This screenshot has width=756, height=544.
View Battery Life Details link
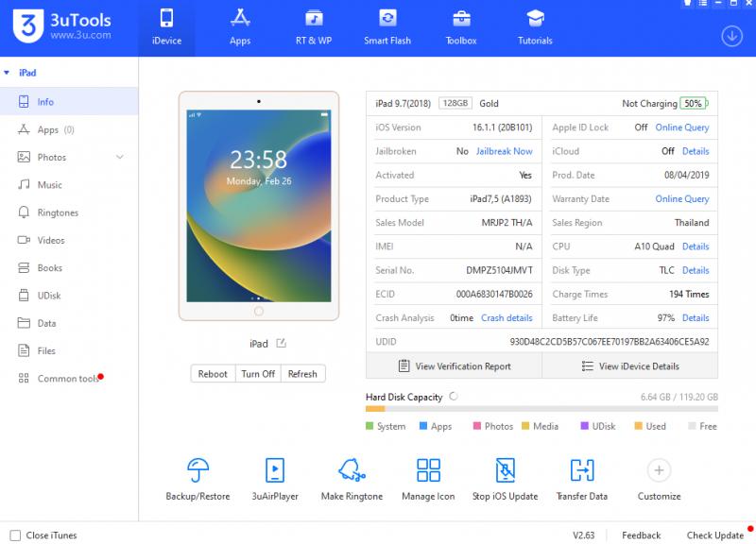coord(696,318)
